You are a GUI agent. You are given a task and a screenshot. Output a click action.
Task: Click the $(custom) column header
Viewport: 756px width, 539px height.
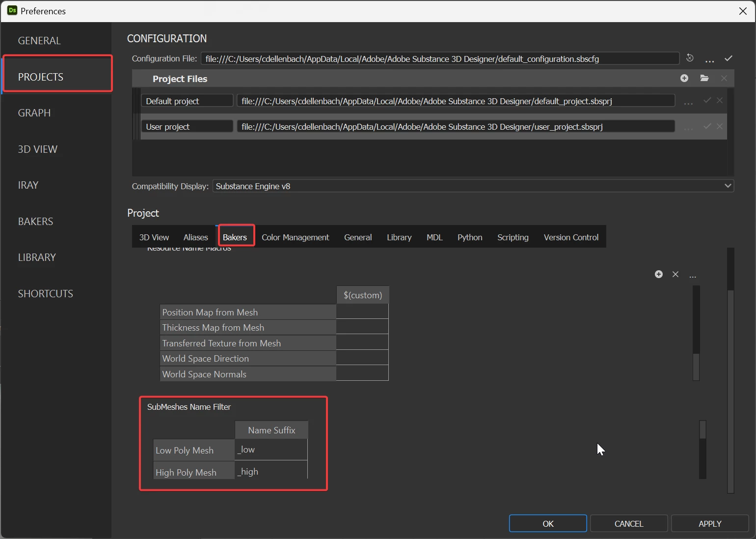coord(363,295)
